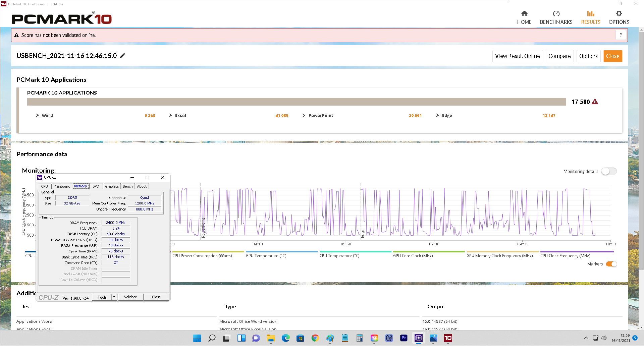Click the DRAM Frequency value field
This screenshot has width=644, height=362.
[116, 223]
